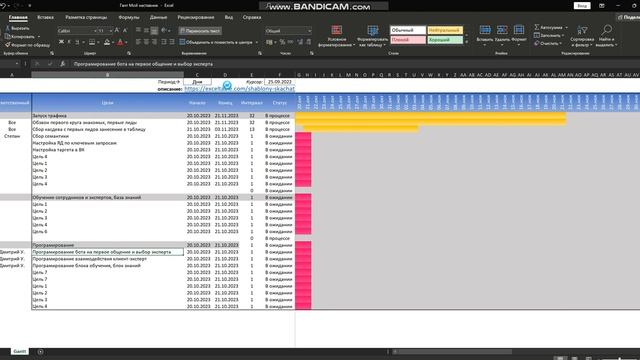Toggle Wrap Text (Переносить текст)

200,31
